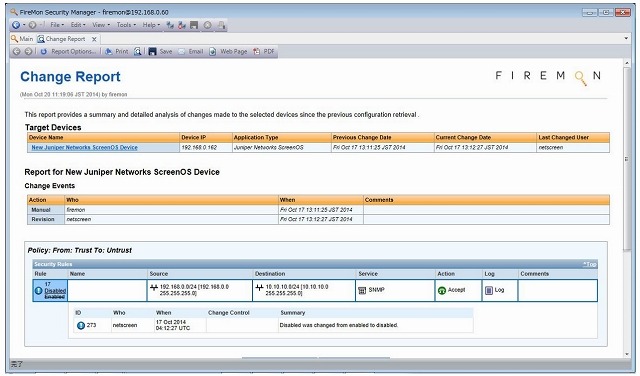
Task: Click the scrollbar down arrow
Action: click(627, 354)
